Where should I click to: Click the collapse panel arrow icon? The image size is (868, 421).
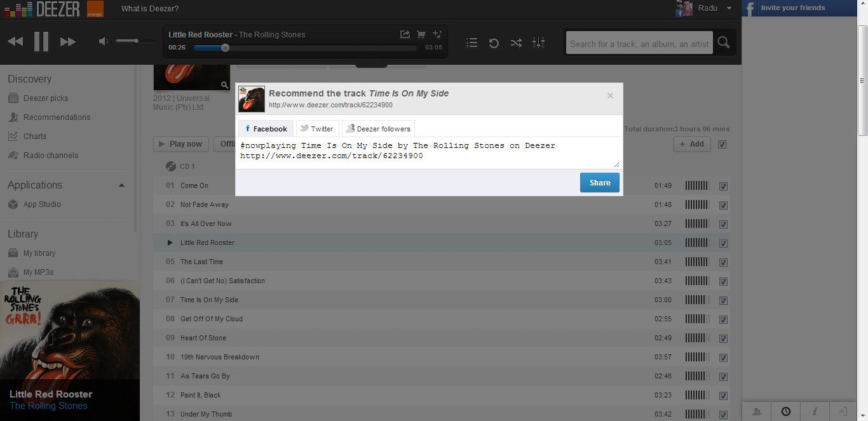(843, 411)
